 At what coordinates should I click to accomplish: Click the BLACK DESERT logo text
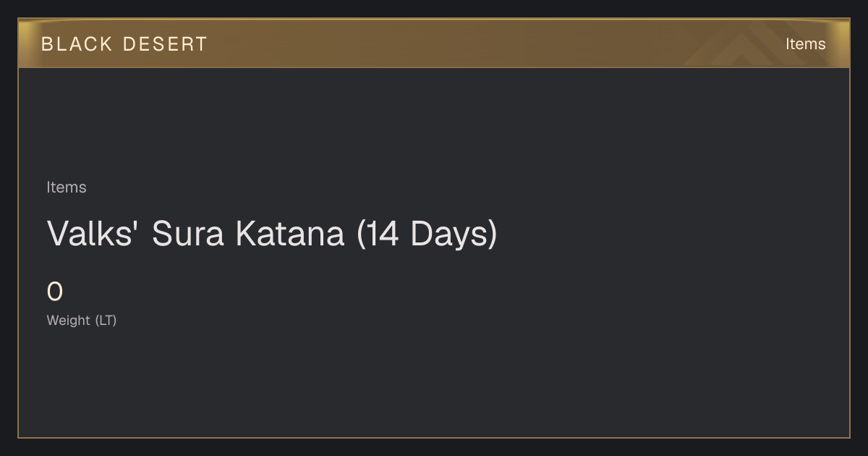coord(124,44)
